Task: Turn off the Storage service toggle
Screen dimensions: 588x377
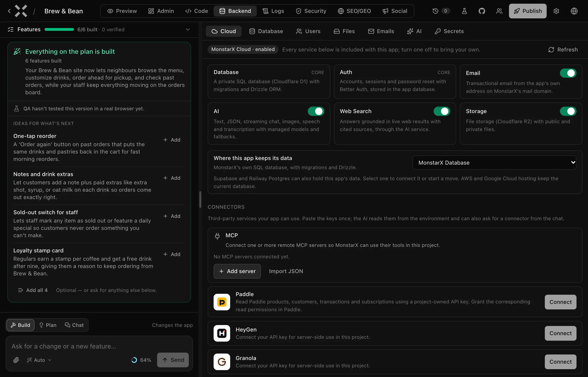Action: (568, 111)
